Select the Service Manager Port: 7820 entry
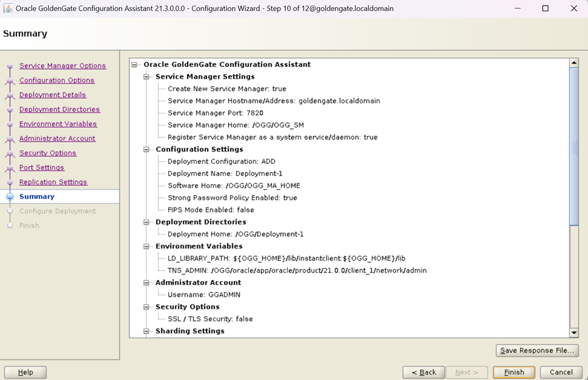Viewport: 588px width, 380px height. click(215, 113)
